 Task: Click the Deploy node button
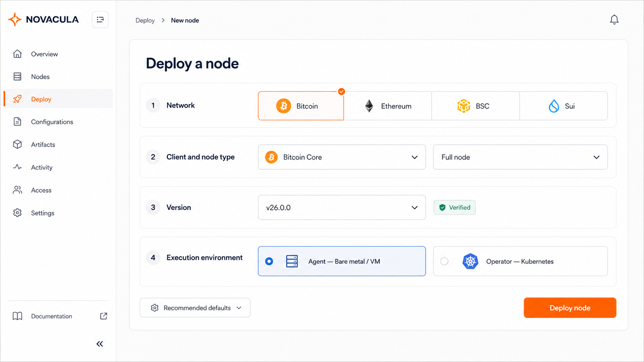[570, 308]
